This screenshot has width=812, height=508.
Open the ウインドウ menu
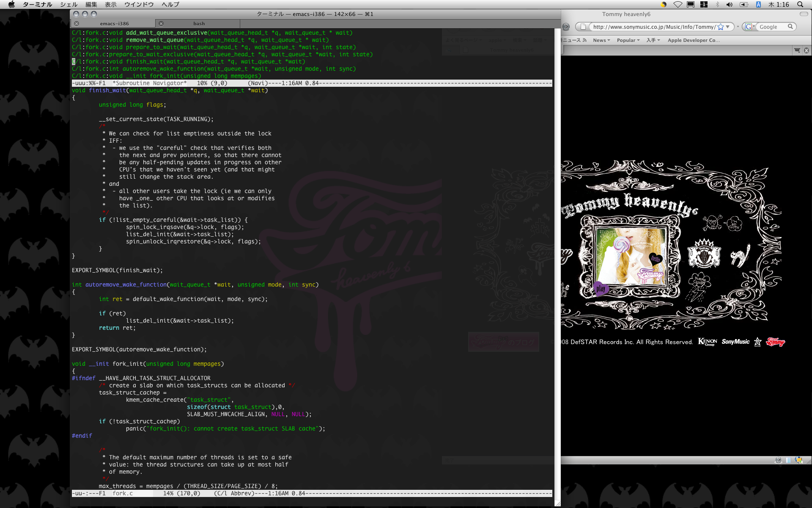[139, 4]
